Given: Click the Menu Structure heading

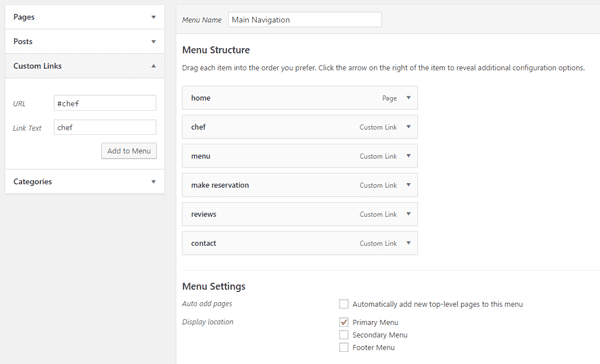Looking at the screenshot, I should pyautogui.click(x=216, y=50).
